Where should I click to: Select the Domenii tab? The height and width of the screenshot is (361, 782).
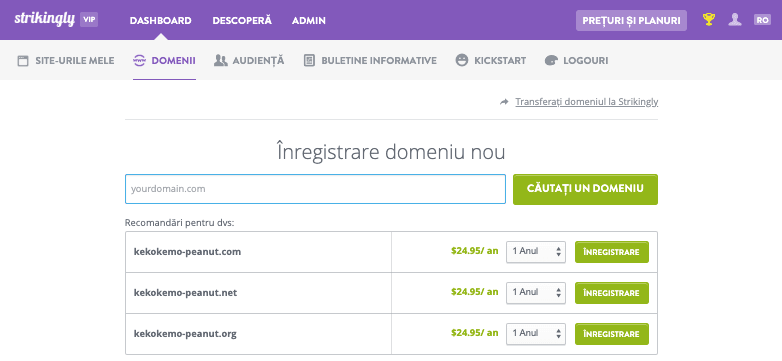[x=164, y=61]
